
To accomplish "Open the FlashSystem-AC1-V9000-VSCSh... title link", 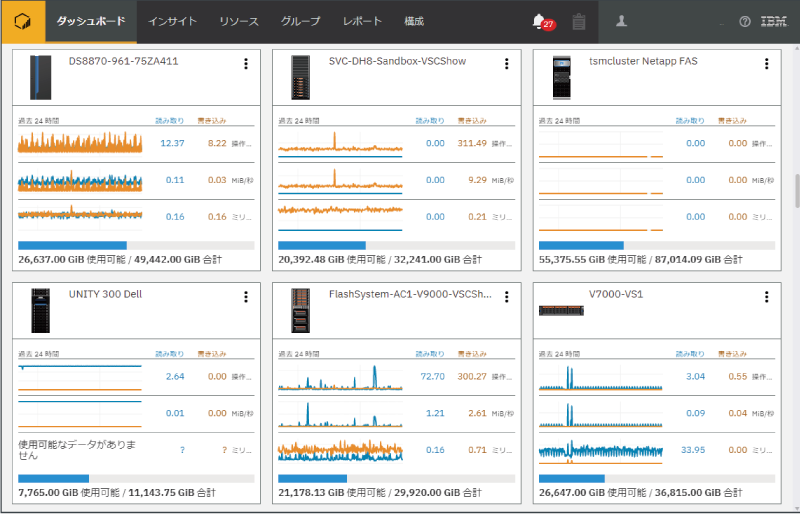I will pyautogui.click(x=410, y=295).
